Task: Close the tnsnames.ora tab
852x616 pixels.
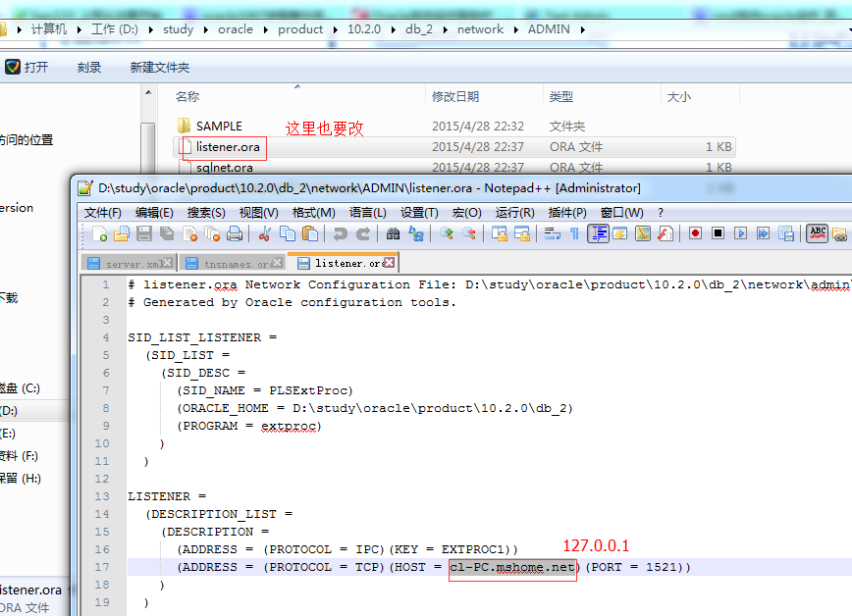Action: pyautogui.click(x=278, y=263)
